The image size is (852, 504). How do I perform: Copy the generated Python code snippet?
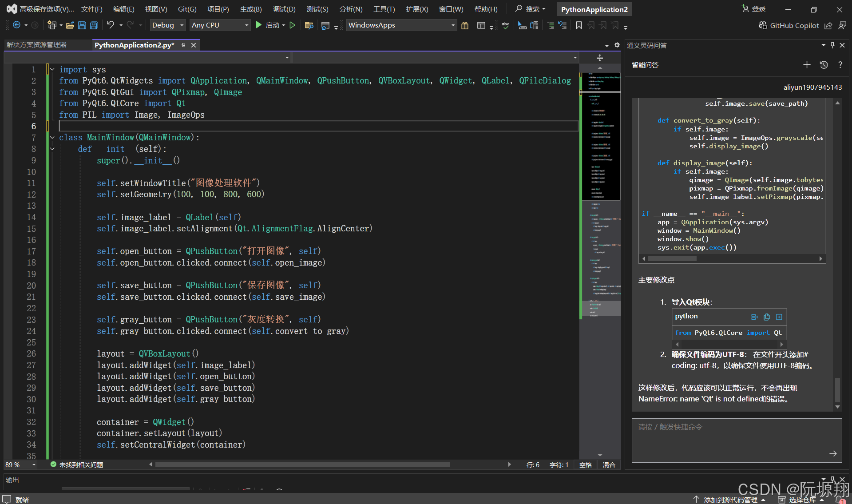click(766, 317)
